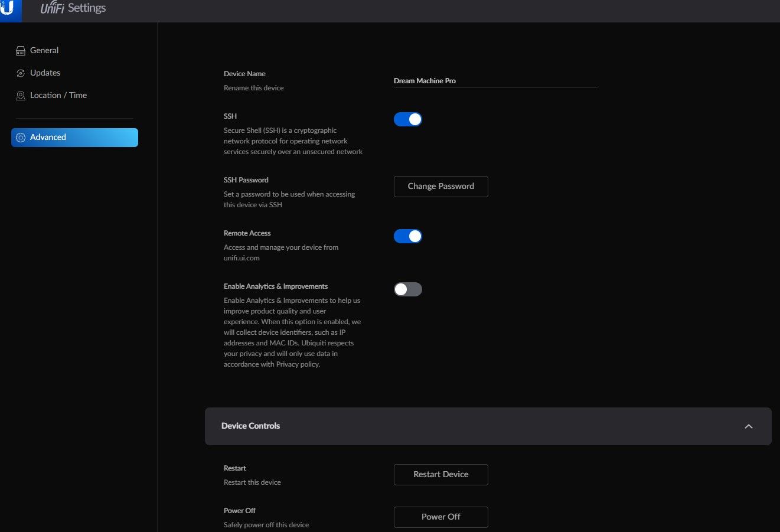The height and width of the screenshot is (532, 780).
Task: Disable the SSH toggle
Action: 407,119
